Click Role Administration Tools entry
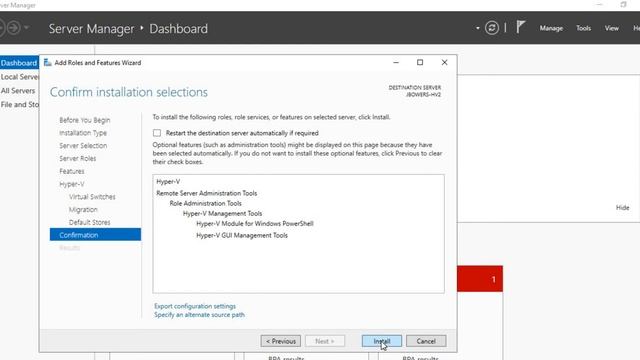 pyautogui.click(x=205, y=203)
